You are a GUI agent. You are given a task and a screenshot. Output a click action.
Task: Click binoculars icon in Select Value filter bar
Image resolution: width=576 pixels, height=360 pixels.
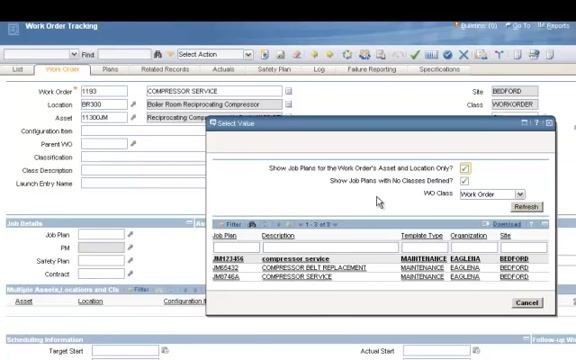point(252,224)
